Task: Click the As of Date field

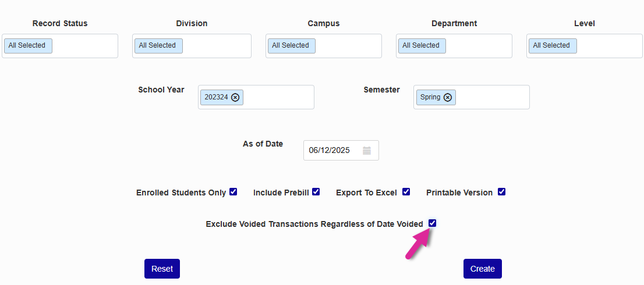Action: pos(333,151)
